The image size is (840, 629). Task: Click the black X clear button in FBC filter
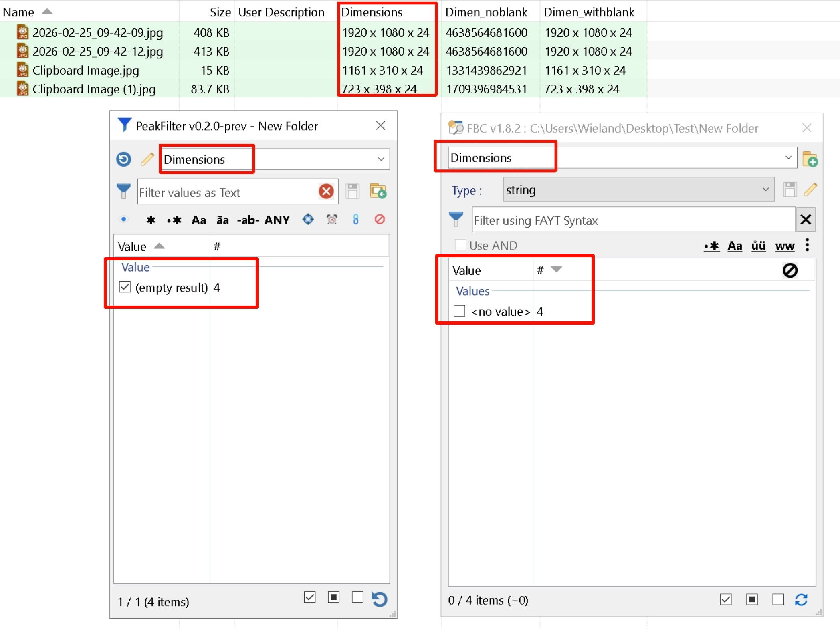[806, 220]
